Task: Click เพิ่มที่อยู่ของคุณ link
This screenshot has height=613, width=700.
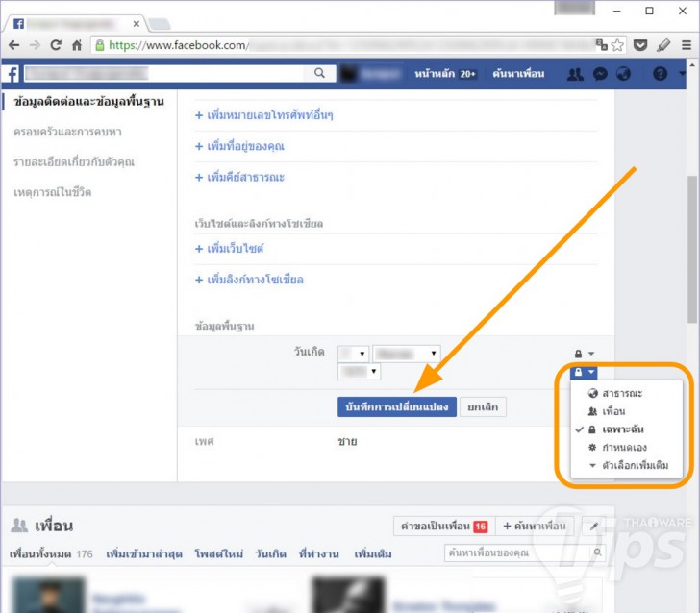Action: (239, 146)
